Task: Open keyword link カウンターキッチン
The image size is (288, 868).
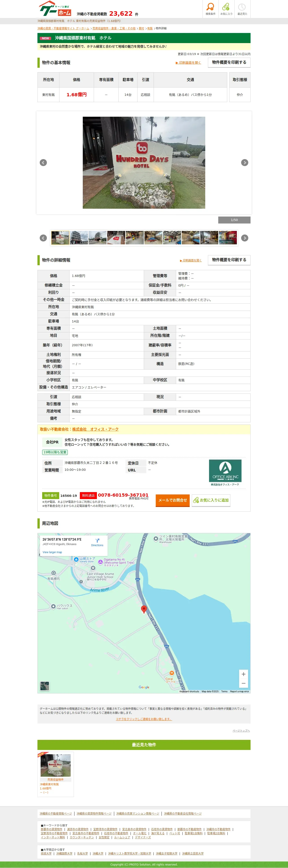Action: 82,837
